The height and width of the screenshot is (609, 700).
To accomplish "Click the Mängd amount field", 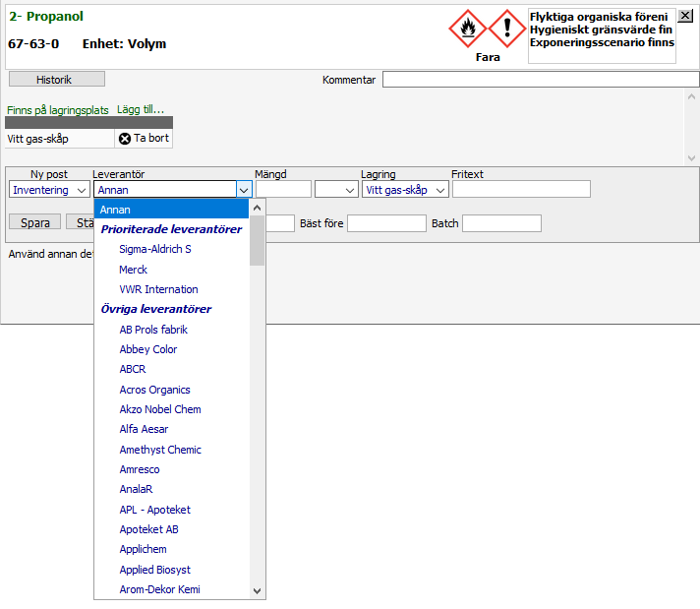I will (x=283, y=190).
